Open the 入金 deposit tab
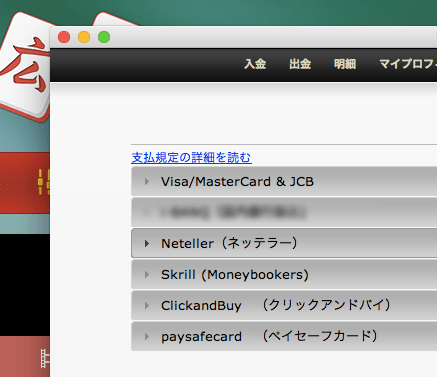This screenshot has width=437, height=377. point(255,64)
